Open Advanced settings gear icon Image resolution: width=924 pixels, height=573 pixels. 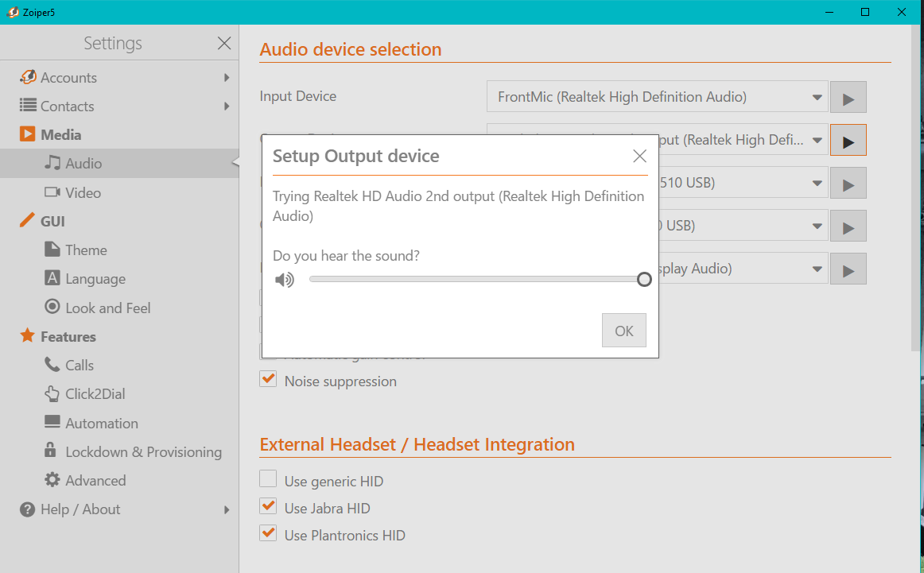pos(52,480)
